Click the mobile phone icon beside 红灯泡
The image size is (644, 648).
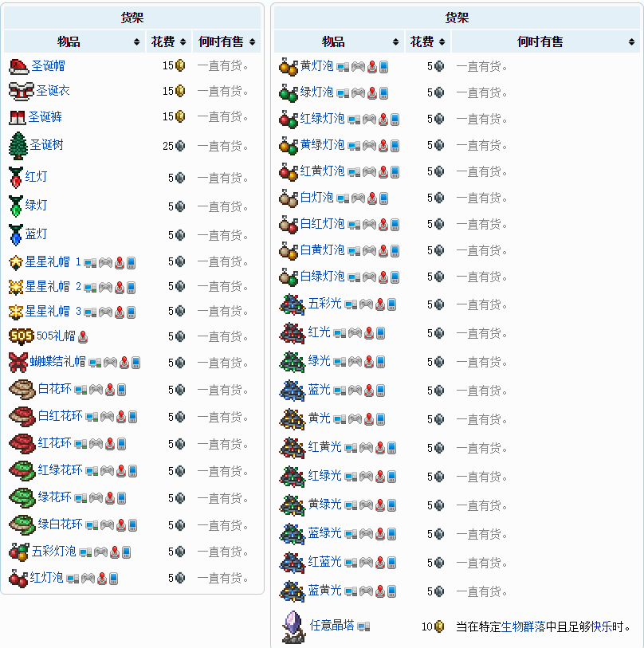point(114,578)
